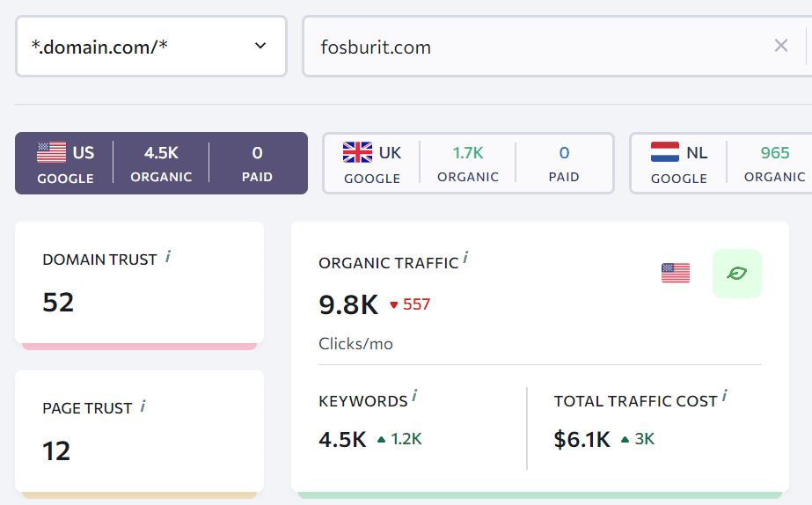Screen dimensions: 812x505
Task: Show info for Organic Traffic
Action: [465, 258]
